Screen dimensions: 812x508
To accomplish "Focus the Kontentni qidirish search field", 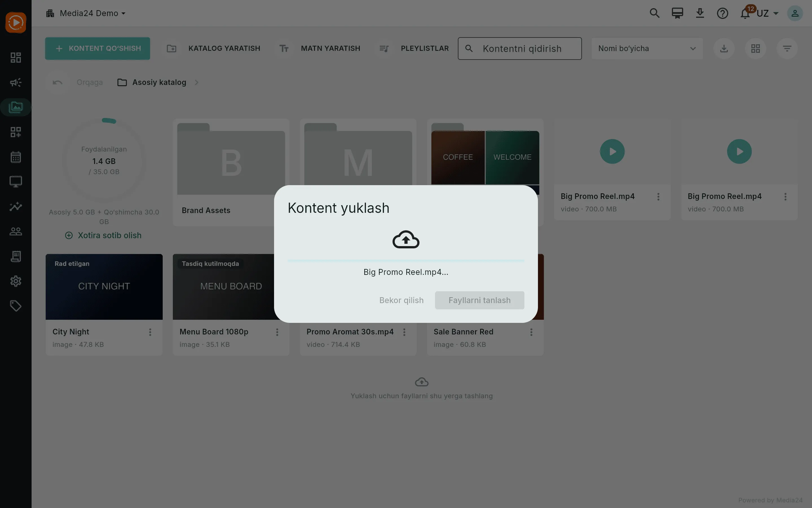I will pyautogui.click(x=520, y=48).
